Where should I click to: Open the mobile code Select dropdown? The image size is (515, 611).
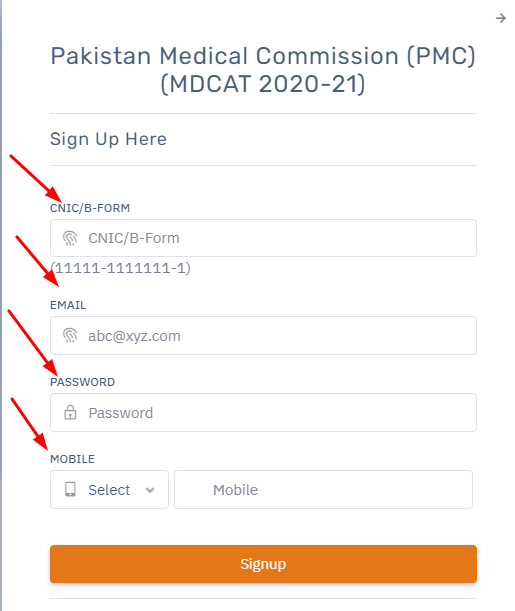click(x=109, y=489)
